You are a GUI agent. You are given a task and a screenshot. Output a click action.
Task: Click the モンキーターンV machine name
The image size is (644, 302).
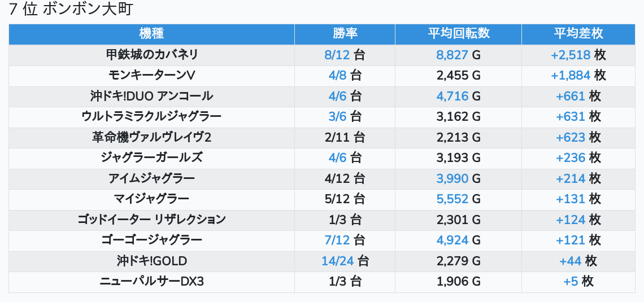click(x=151, y=75)
